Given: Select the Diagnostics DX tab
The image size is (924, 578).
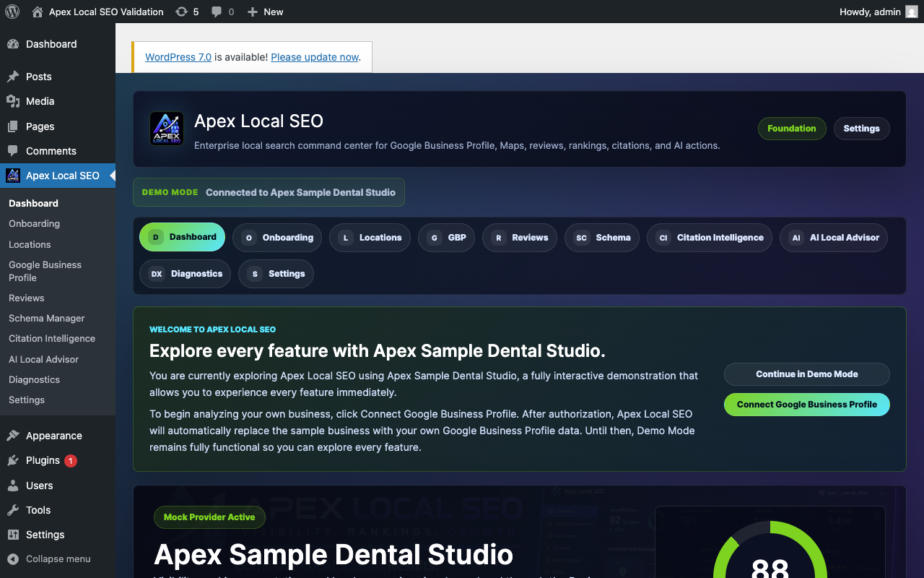Looking at the screenshot, I should point(186,274).
